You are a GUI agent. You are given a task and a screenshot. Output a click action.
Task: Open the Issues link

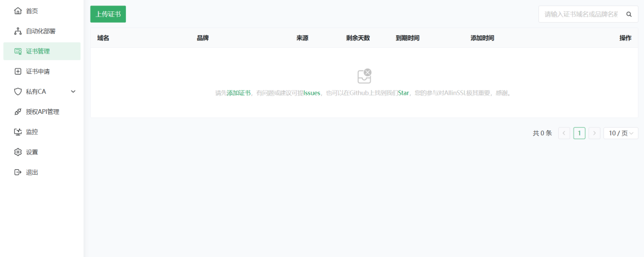coord(312,93)
